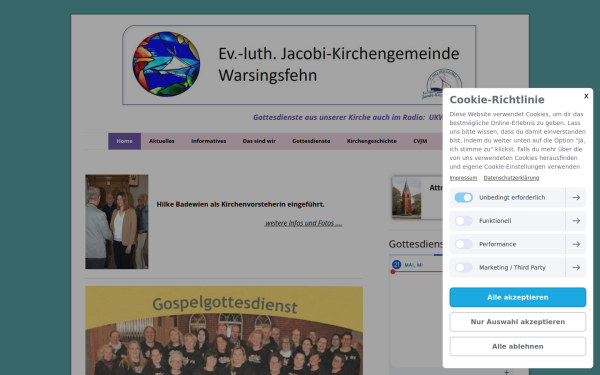Click Nur Auswahl akzeptieren button
600x375 pixels.
click(517, 322)
